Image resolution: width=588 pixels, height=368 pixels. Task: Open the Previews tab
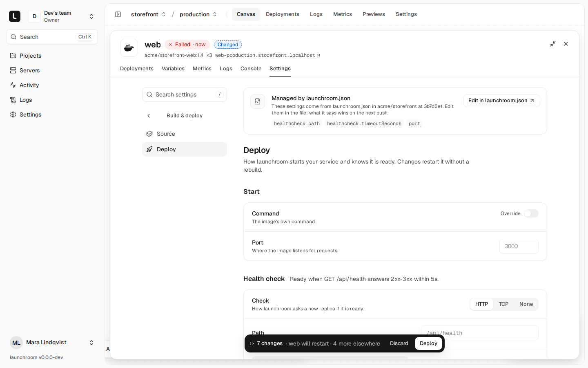click(374, 14)
